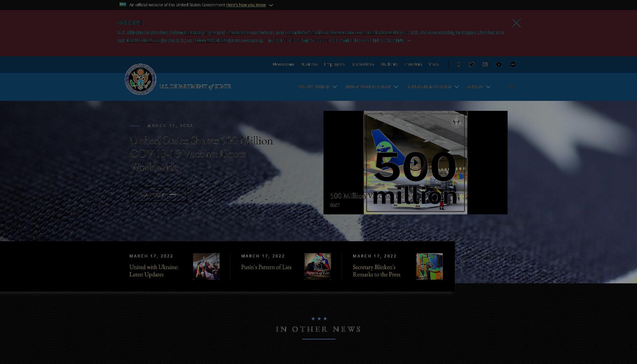
Task: Click the 1-833-741-2777 phone number link
Action: [143, 40]
